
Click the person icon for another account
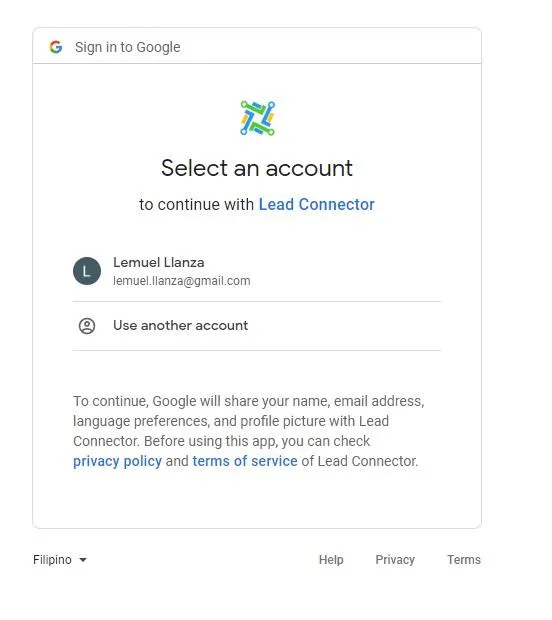pyautogui.click(x=87, y=326)
